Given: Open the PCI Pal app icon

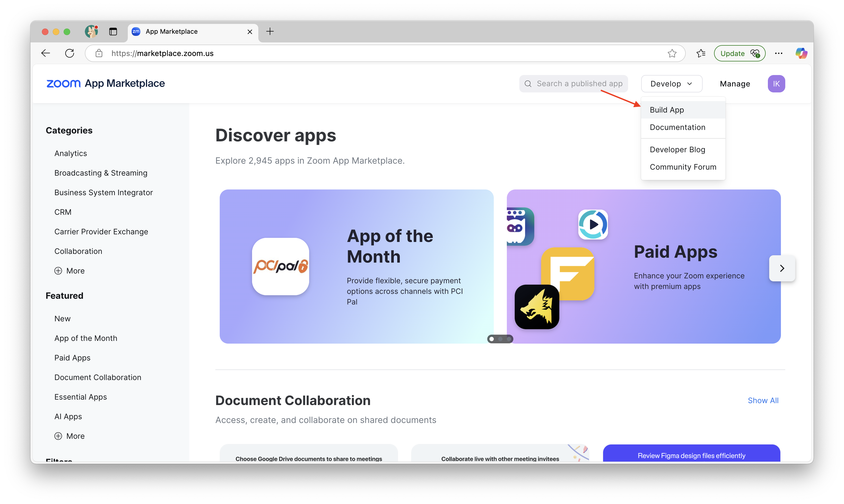Looking at the screenshot, I should pyautogui.click(x=281, y=267).
